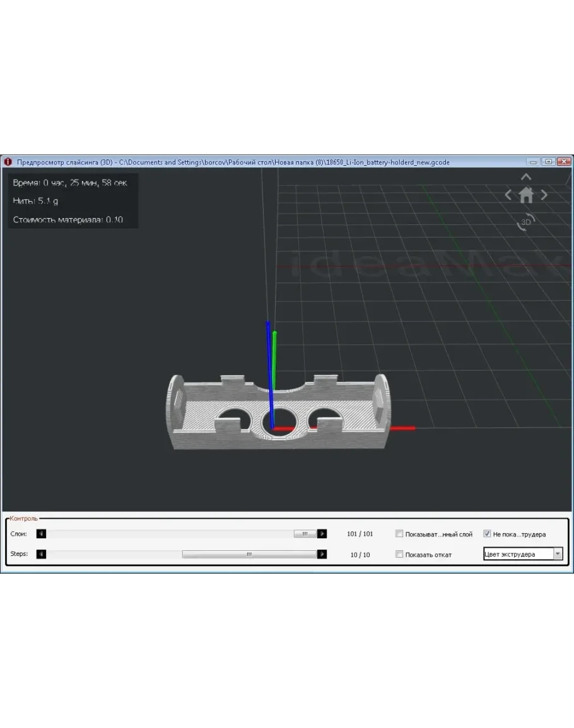Rotate the view right with the right chevron

click(544, 195)
